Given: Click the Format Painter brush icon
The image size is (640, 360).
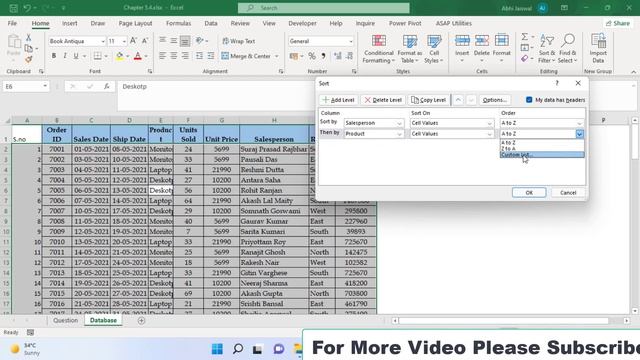Looking at the screenshot, I should click(x=29, y=60).
